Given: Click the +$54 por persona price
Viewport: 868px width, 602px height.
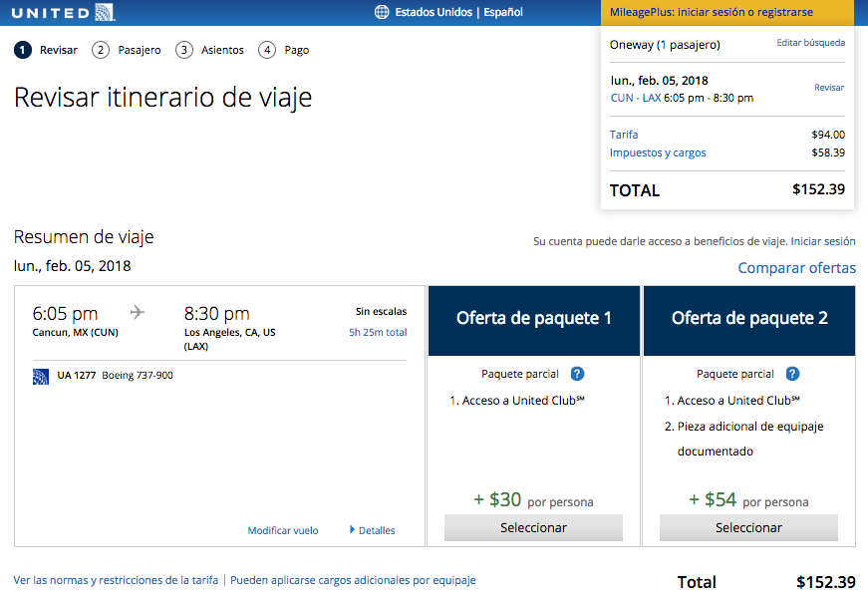Looking at the screenshot, I should tap(749, 500).
